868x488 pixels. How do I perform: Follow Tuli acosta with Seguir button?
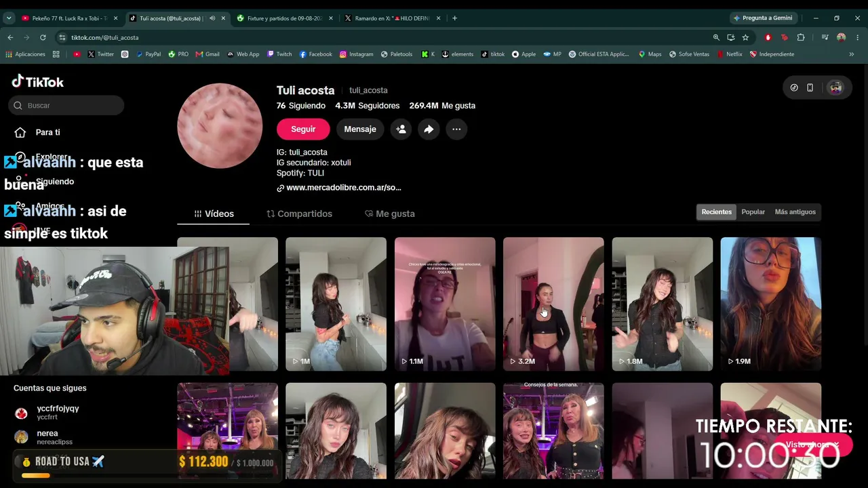click(303, 129)
